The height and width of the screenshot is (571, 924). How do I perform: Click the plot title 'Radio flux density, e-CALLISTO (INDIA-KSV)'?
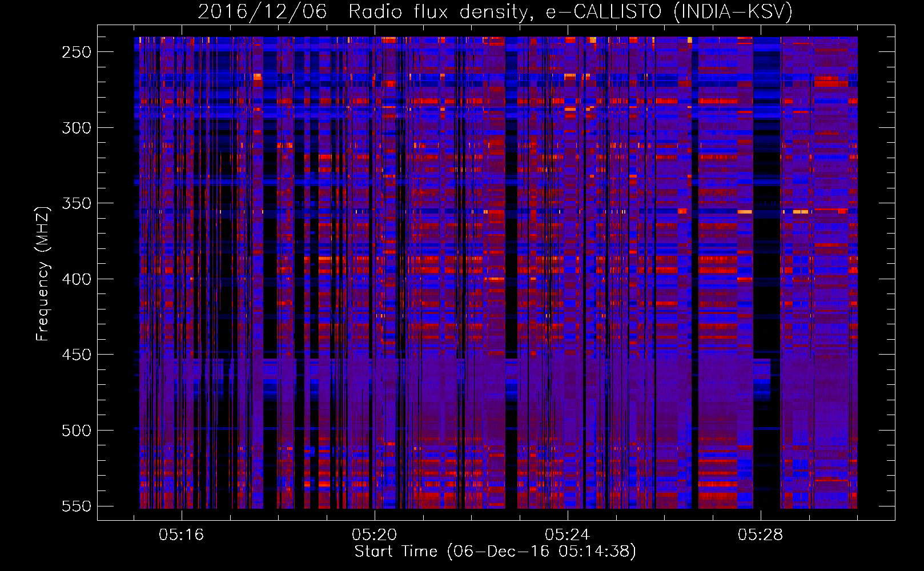click(x=571, y=12)
